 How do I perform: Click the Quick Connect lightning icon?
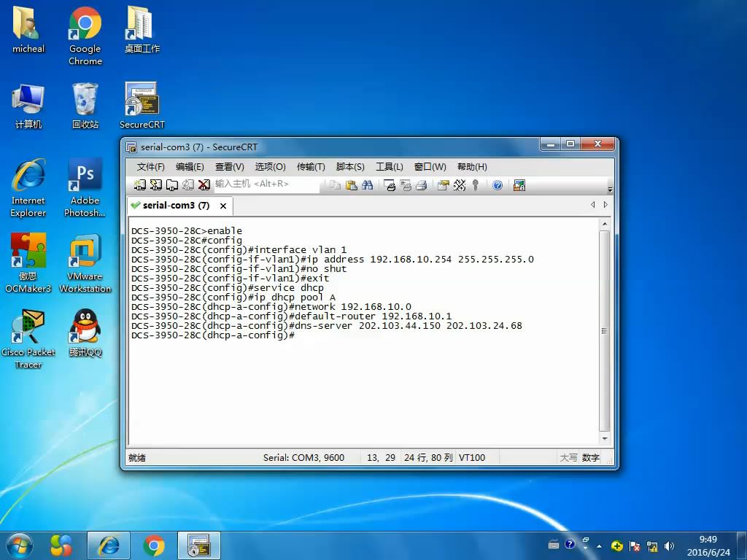click(156, 185)
